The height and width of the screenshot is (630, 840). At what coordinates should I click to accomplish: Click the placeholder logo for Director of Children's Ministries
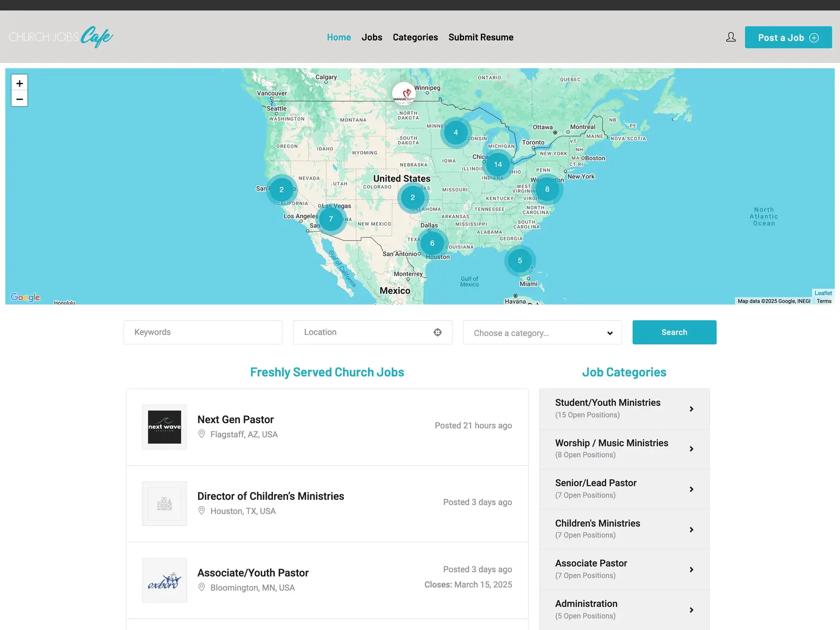(164, 503)
